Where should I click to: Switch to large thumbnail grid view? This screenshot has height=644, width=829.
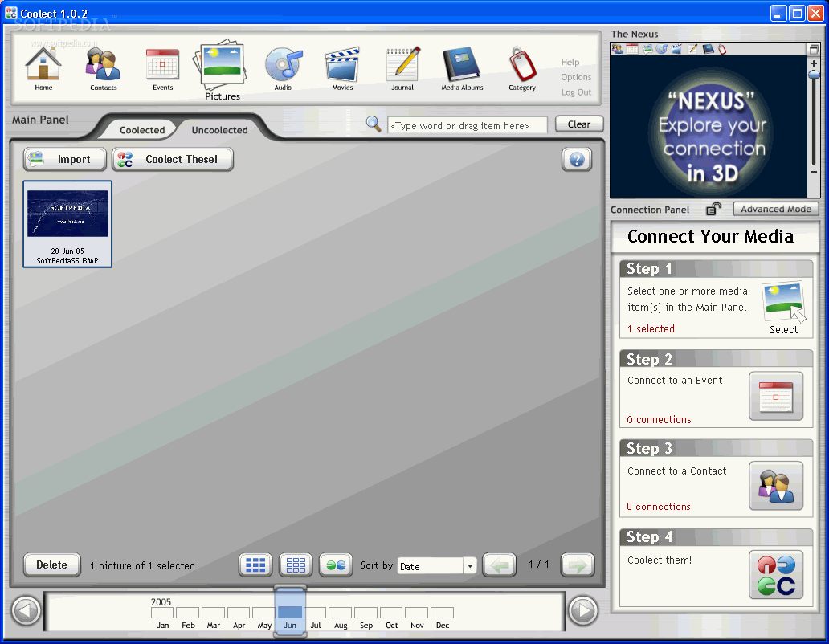coord(296,565)
